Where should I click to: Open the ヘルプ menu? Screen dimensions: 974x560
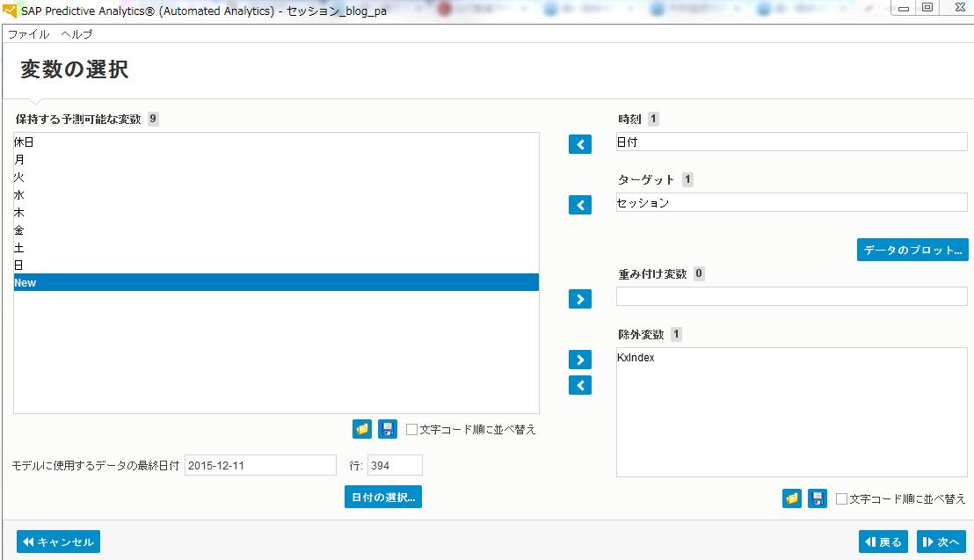click(x=76, y=34)
